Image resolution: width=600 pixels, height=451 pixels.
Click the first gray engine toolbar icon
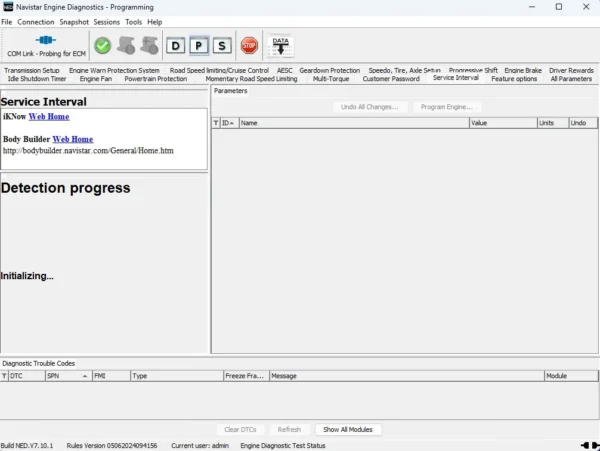[x=126, y=46]
